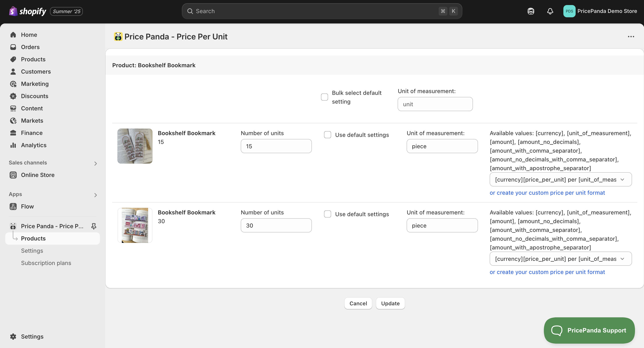
Task: Click the Content image icon
Action: 13,108
